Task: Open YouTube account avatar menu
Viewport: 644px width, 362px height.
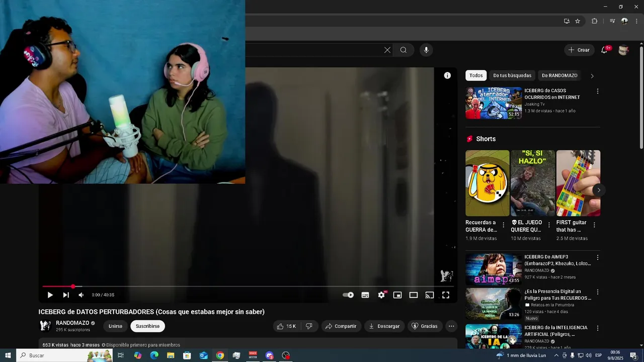Action: click(x=623, y=50)
